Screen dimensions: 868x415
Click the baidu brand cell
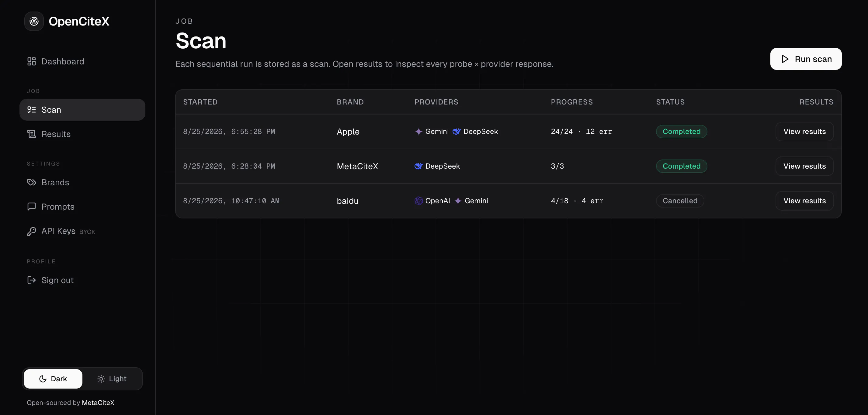coord(347,201)
